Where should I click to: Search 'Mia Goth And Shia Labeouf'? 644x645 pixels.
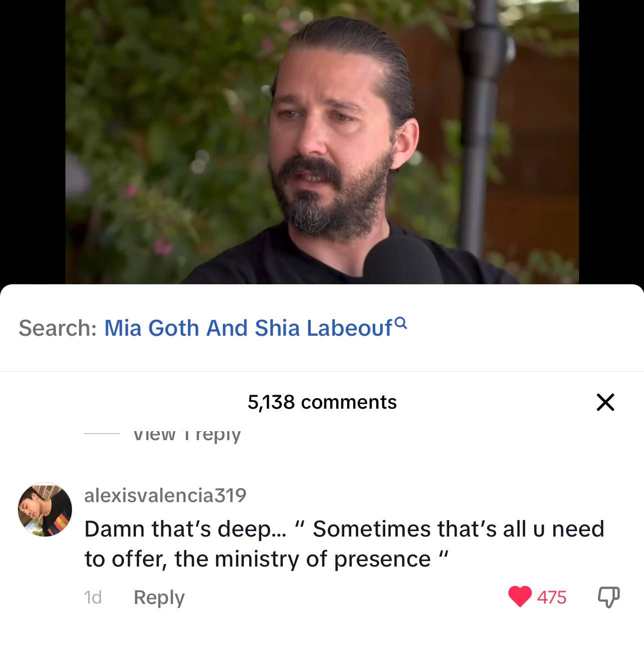[248, 328]
